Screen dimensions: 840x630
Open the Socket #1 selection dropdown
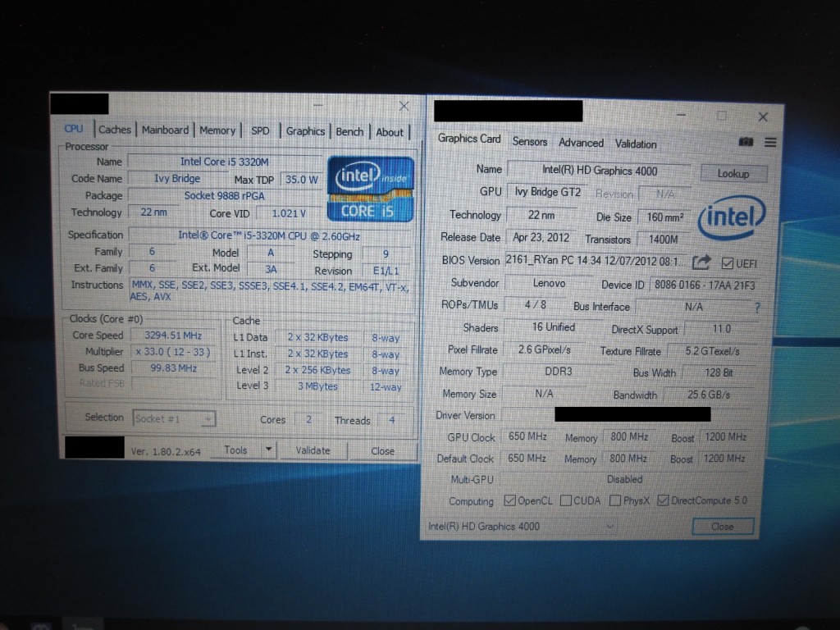(174, 418)
